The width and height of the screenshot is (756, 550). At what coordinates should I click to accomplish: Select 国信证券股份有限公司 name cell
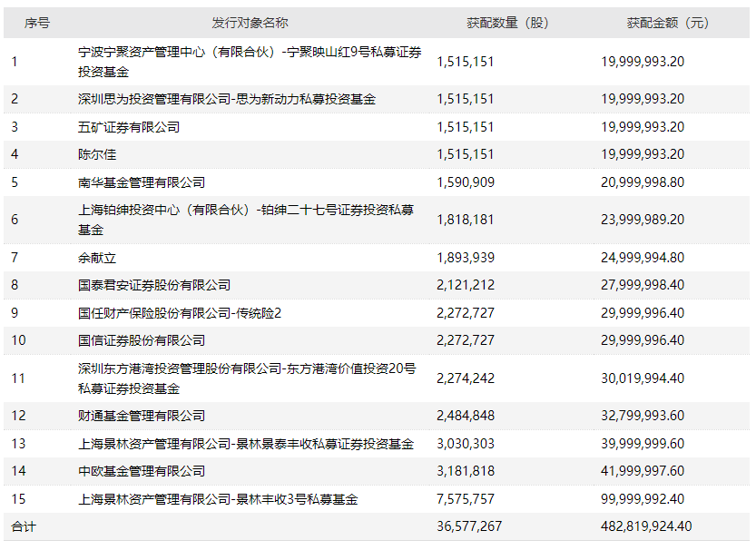coord(142,340)
